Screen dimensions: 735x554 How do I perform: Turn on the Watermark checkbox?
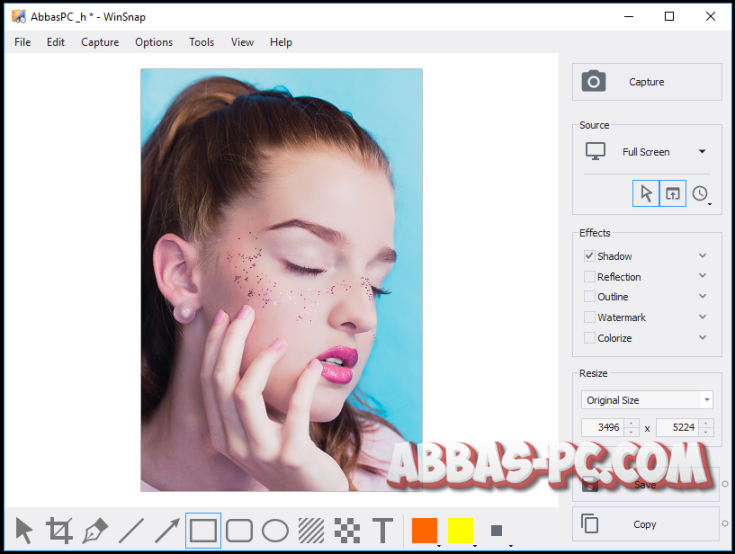(x=590, y=318)
